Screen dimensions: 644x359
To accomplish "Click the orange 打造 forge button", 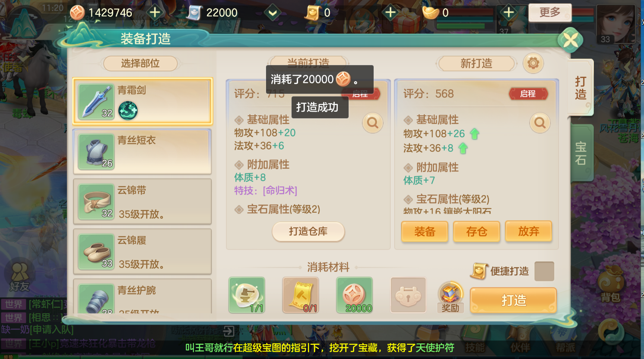I will click(x=513, y=300).
